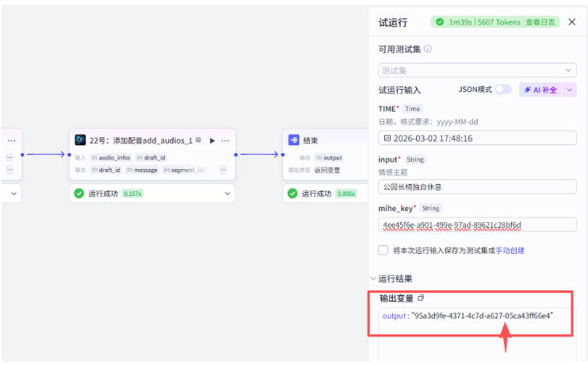Click the info icon next to 可用测试集
Viewport: 588px width, 365px height.
(427, 49)
